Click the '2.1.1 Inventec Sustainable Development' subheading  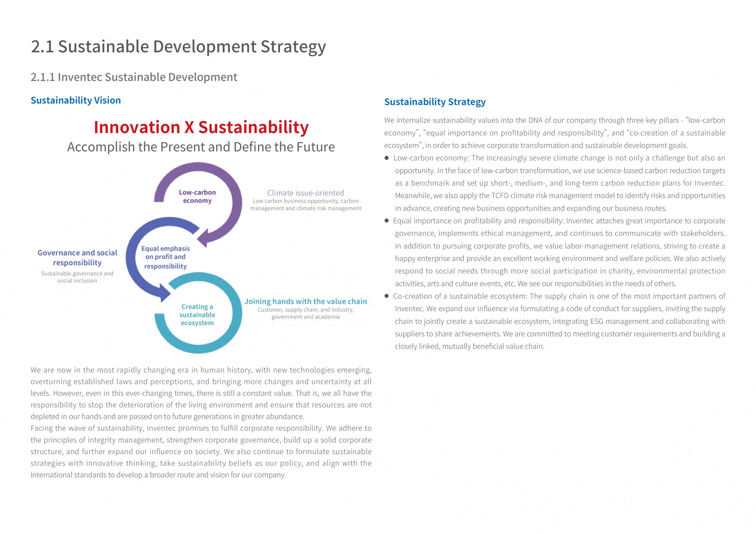pyautogui.click(x=134, y=77)
